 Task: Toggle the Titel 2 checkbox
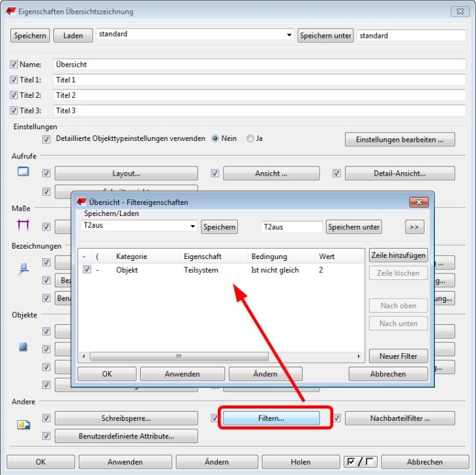click(x=14, y=95)
